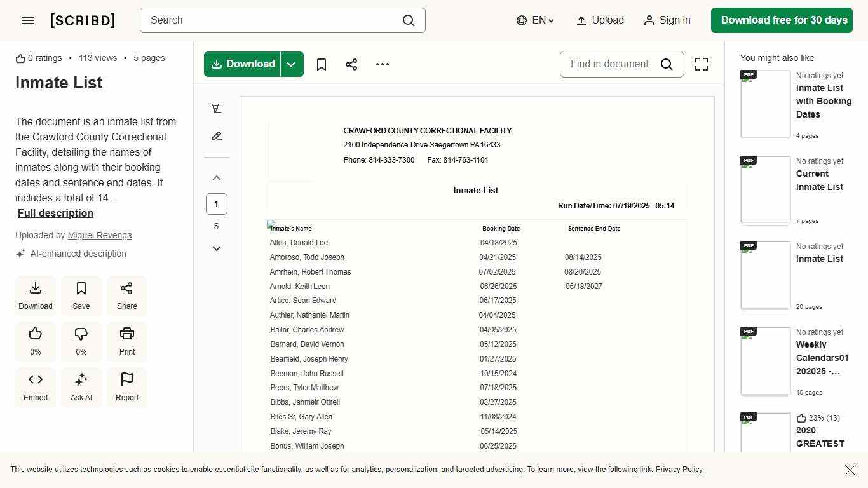The image size is (868, 488).
Task: Bookmark the document for later
Action: click(321, 64)
